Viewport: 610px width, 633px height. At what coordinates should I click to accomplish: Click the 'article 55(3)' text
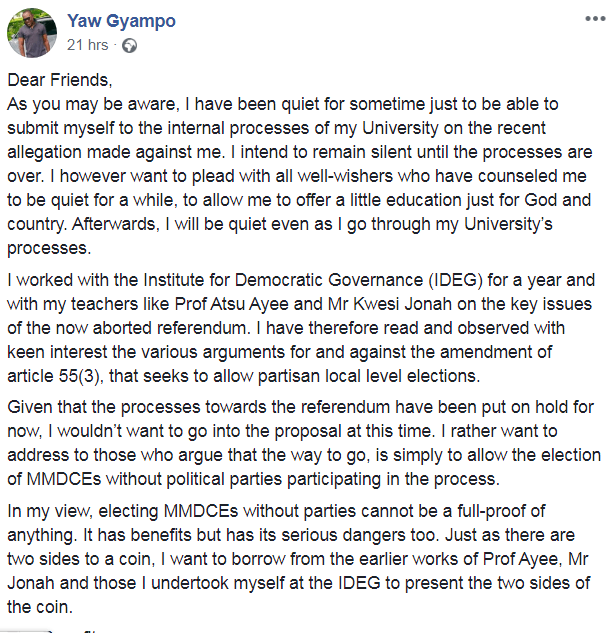click(x=55, y=376)
